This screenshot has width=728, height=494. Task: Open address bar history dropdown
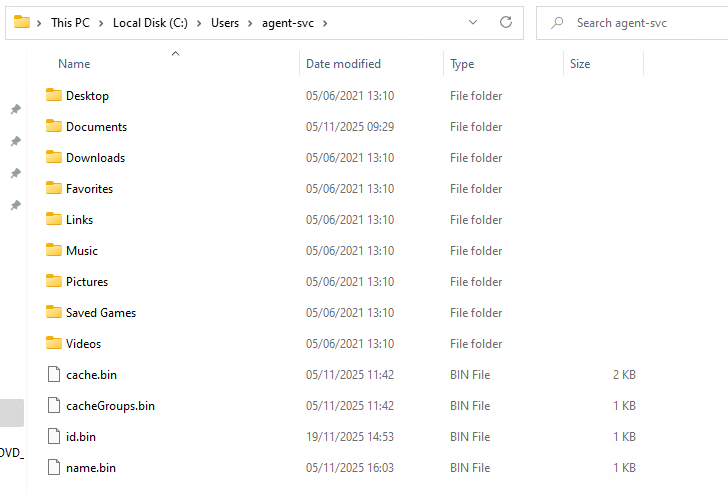[x=472, y=22]
